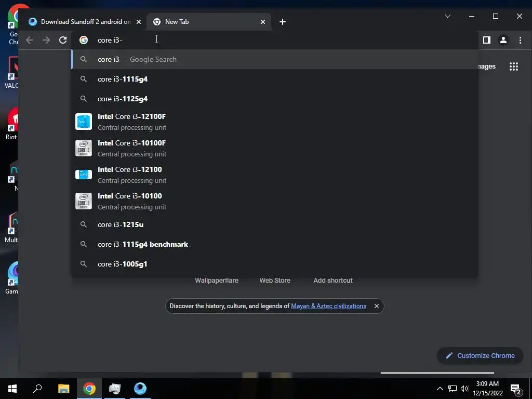Viewport: 532px width, 399px height.
Task: Close the New Tab tab
Action: coord(262,22)
